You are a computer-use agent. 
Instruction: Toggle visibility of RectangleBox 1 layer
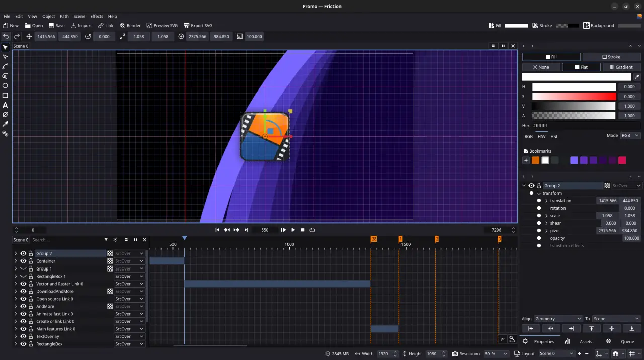coord(23,276)
